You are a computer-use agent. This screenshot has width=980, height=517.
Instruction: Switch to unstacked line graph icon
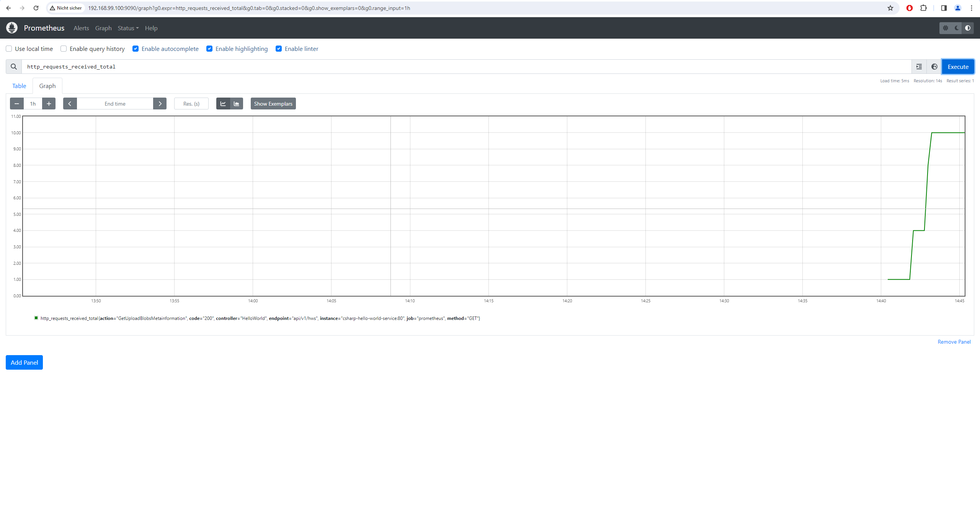tap(223, 104)
